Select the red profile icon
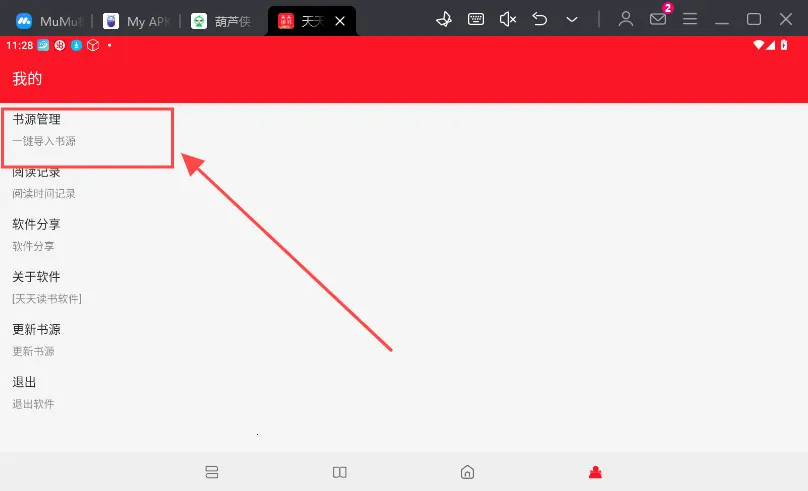 (596, 472)
